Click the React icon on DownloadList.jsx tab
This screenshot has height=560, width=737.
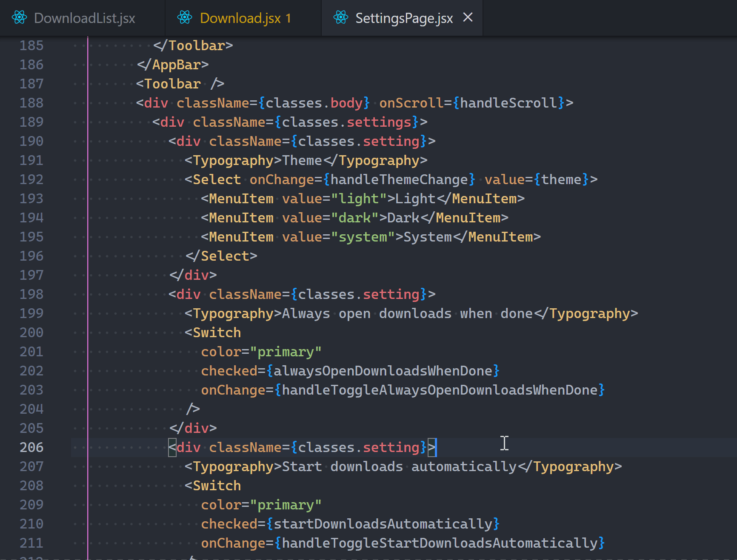(19, 18)
